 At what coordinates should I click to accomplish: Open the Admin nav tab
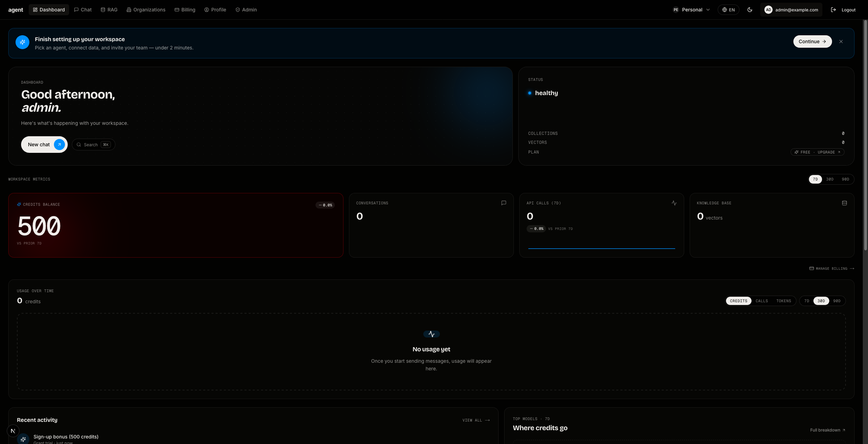click(x=246, y=10)
